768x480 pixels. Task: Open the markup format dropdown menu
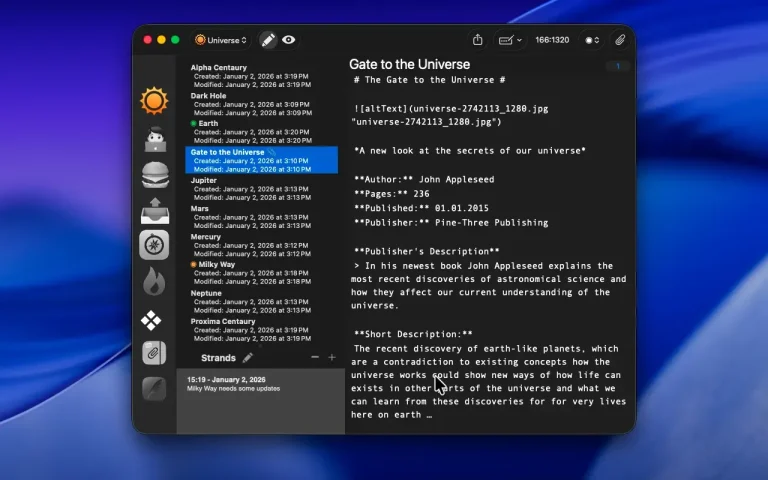point(510,40)
